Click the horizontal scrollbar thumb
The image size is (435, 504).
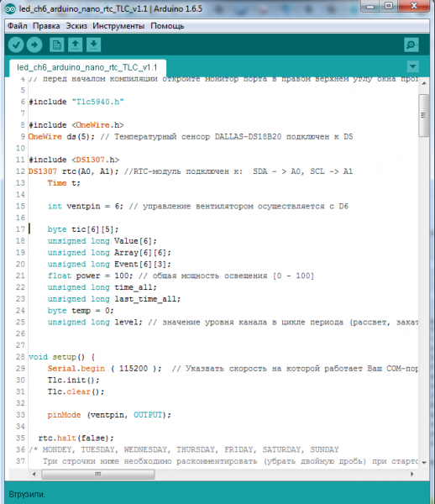tap(98, 474)
